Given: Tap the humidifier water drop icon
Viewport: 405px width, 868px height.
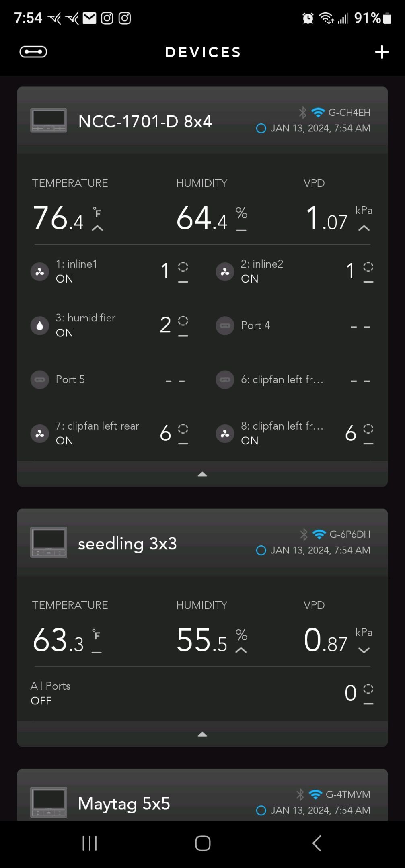Looking at the screenshot, I should pyautogui.click(x=40, y=325).
